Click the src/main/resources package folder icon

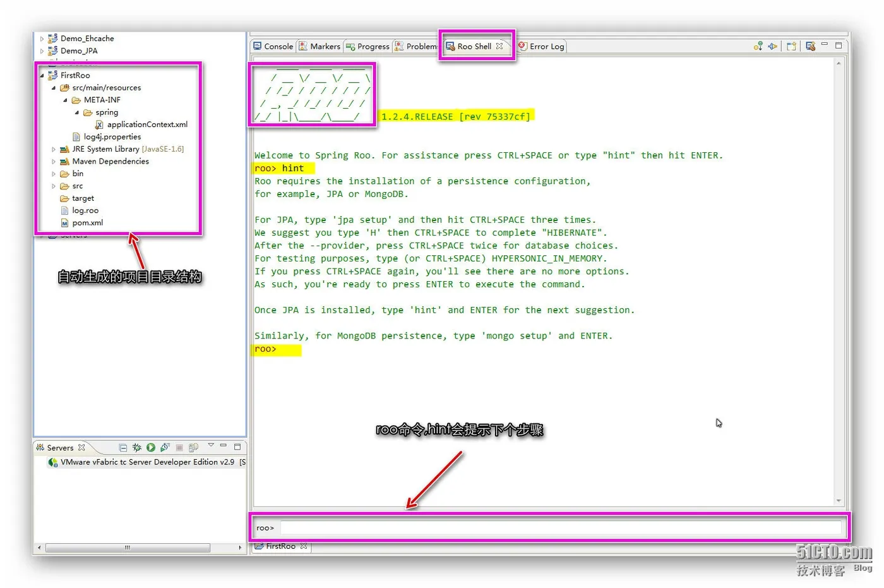pyautogui.click(x=64, y=88)
